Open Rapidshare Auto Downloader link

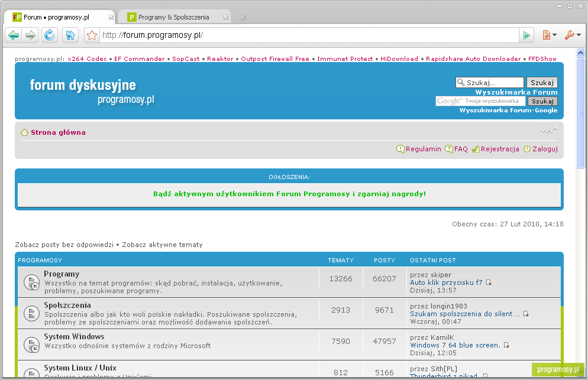click(x=473, y=59)
